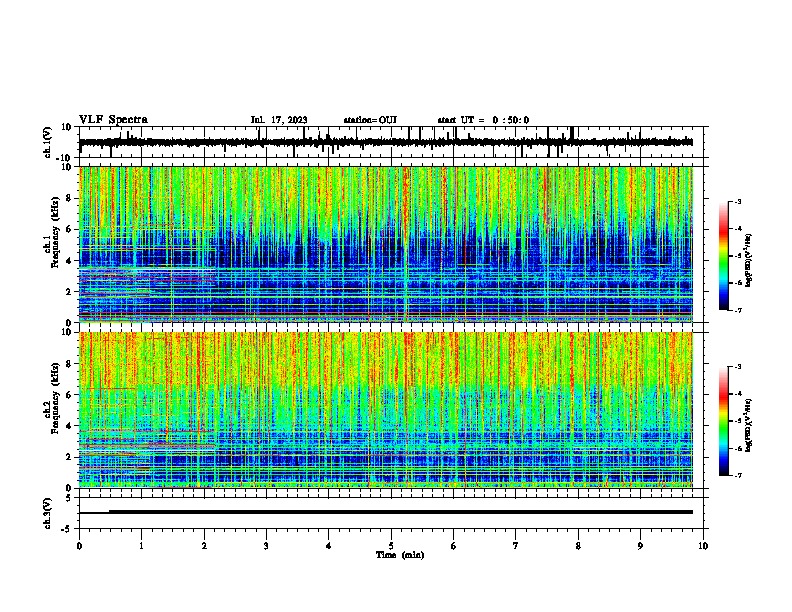This screenshot has height=612, width=792.
Task: Click time axis tick label "3"
Action: pos(266,546)
